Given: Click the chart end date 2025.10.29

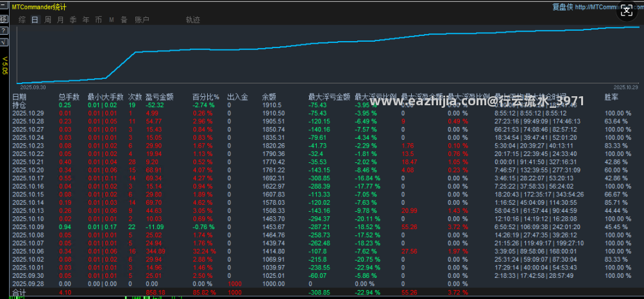Looking at the screenshot, I should tap(626, 87).
